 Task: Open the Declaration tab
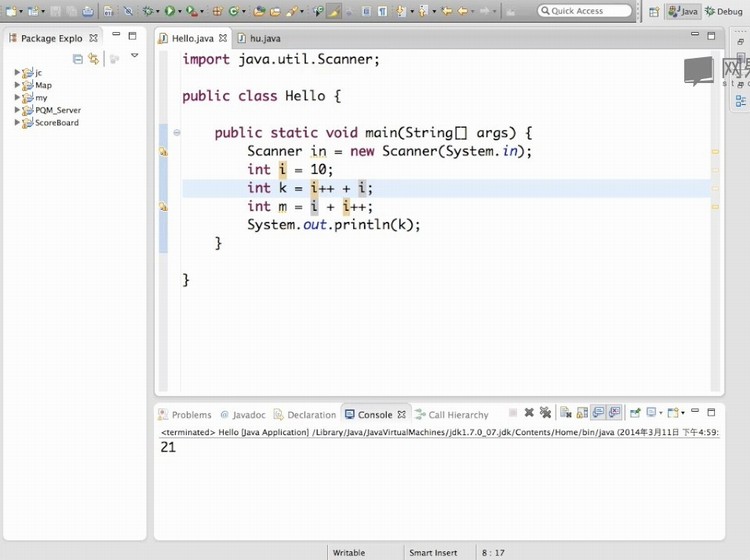click(x=305, y=415)
